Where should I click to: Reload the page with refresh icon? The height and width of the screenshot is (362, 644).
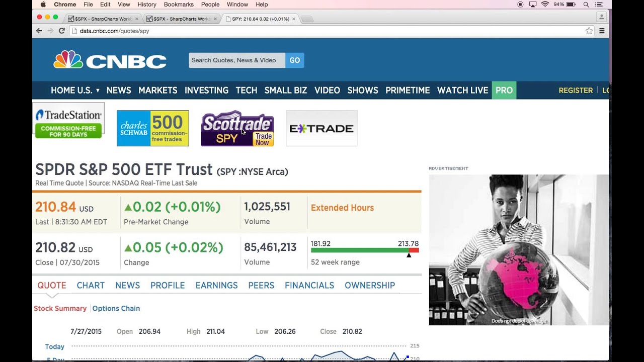click(x=62, y=31)
